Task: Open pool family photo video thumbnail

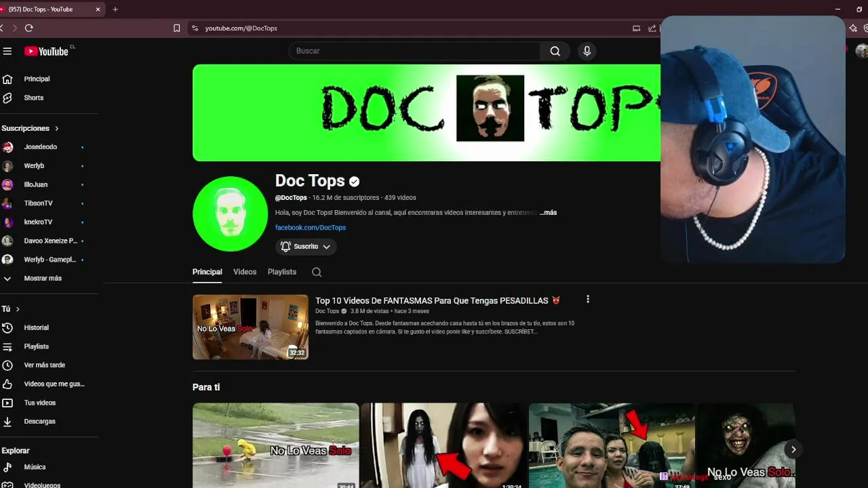Action: [612, 445]
